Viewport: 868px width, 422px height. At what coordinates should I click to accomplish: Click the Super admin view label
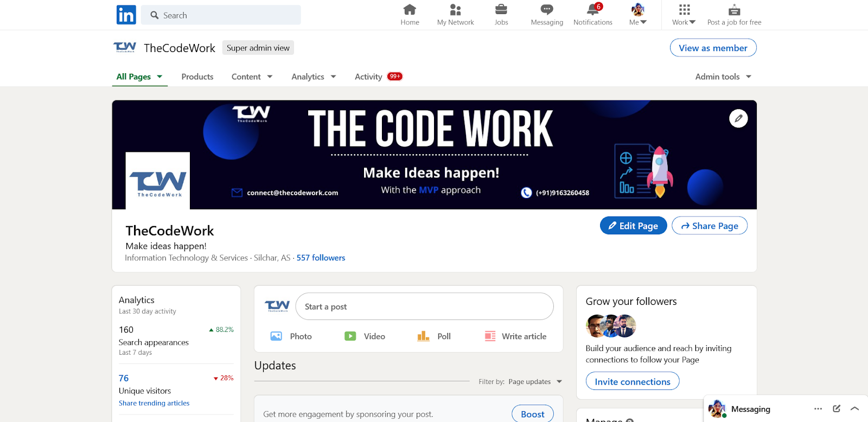pos(258,48)
